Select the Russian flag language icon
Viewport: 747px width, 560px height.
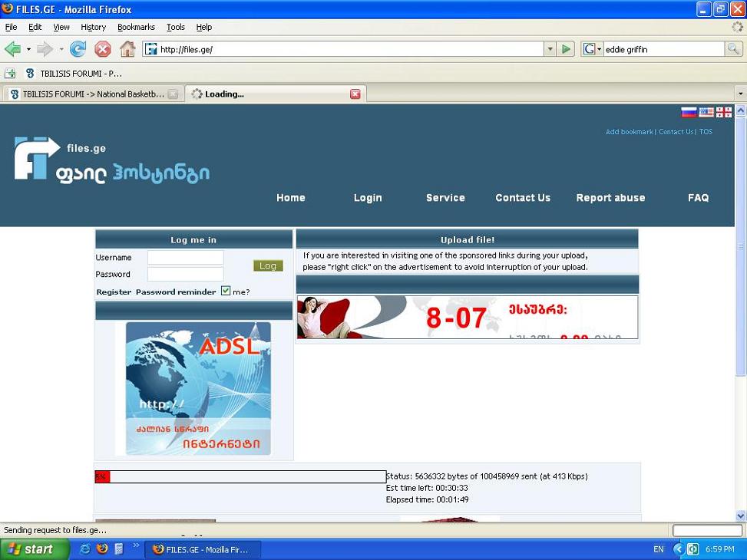(689, 112)
